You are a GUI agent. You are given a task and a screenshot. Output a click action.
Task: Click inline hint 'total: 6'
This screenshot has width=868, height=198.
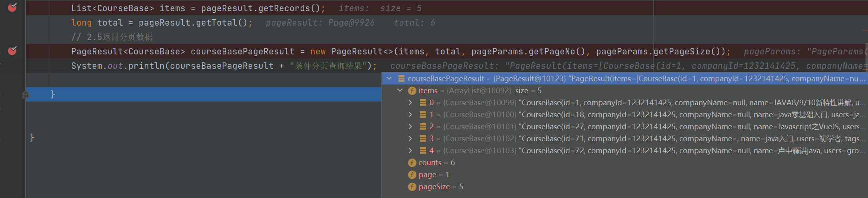coord(415,23)
